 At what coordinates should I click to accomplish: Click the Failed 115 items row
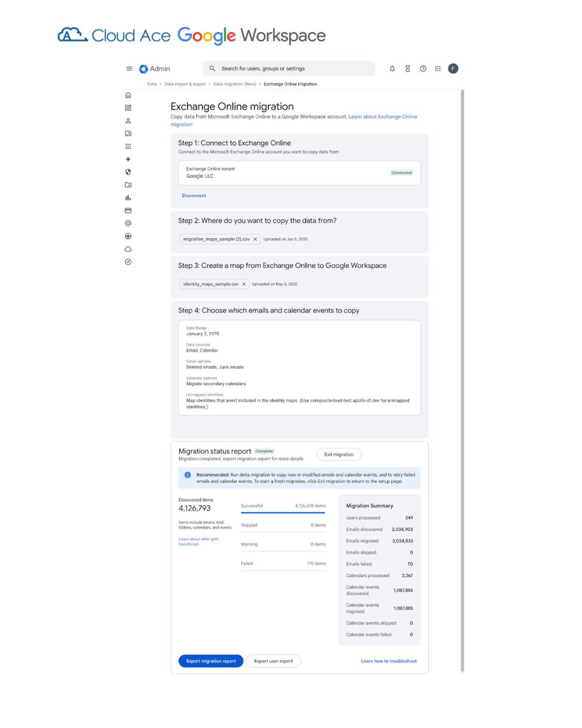tap(283, 563)
